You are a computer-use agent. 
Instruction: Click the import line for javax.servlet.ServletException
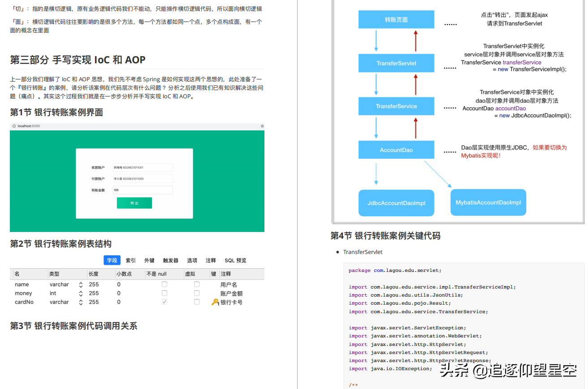pos(407,328)
